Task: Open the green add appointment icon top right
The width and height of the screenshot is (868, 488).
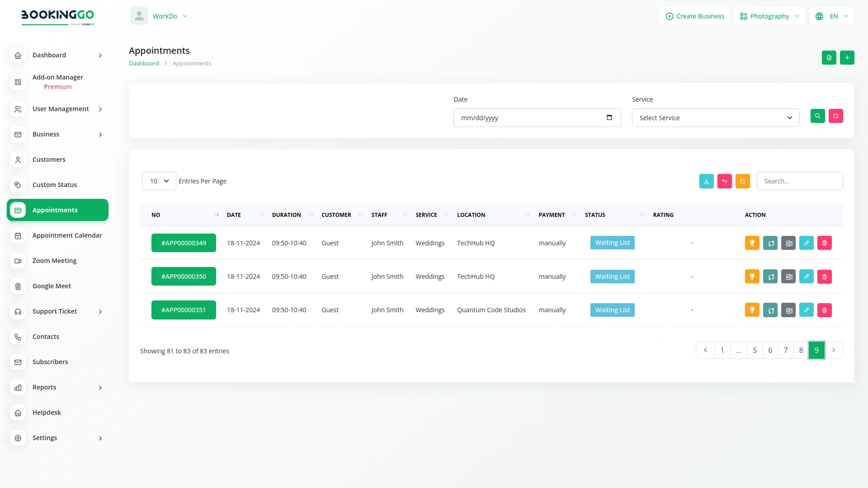Action: click(x=847, y=57)
